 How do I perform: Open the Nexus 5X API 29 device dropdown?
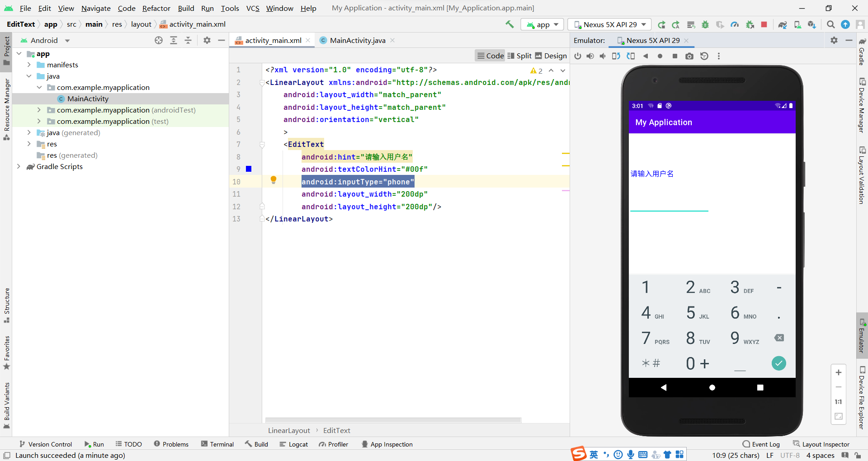609,24
